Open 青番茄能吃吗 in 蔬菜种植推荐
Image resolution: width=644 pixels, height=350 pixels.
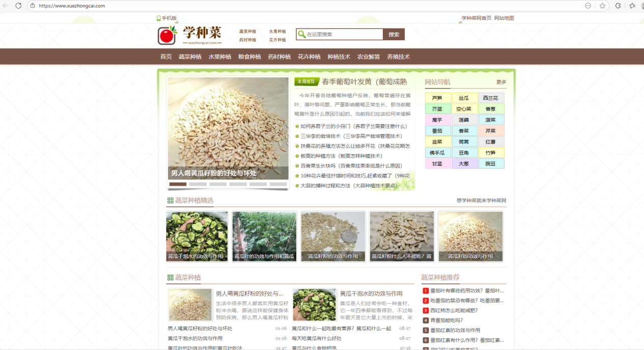pyautogui.click(x=446, y=320)
